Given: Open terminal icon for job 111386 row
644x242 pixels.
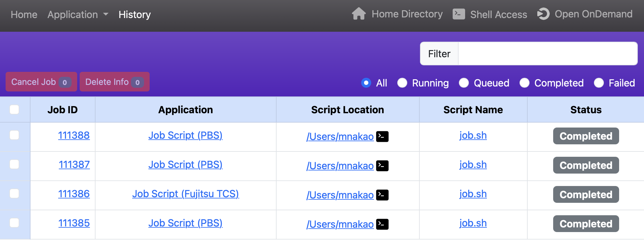Looking at the screenshot, I should 382,195.
